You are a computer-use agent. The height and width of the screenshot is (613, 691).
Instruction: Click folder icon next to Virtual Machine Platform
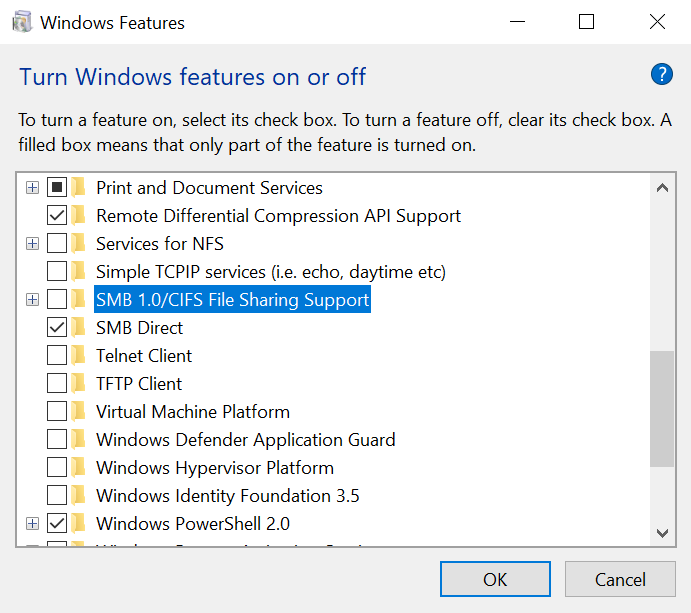pos(78,411)
